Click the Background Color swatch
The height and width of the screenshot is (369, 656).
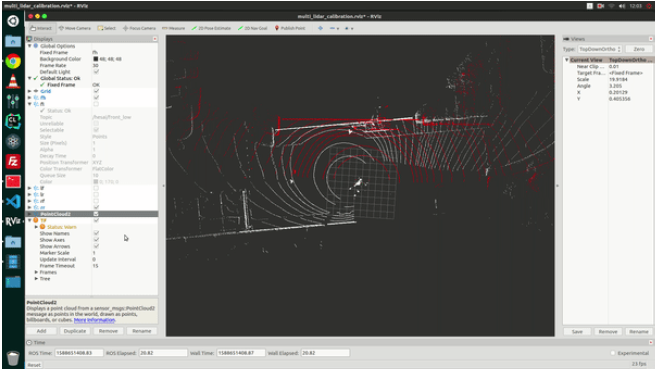[x=95, y=59]
